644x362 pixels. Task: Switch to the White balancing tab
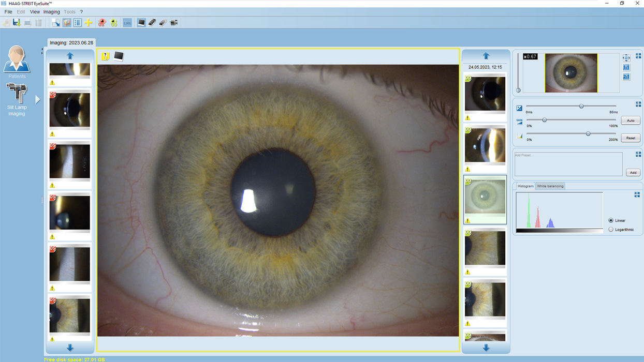tap(550, 186)
